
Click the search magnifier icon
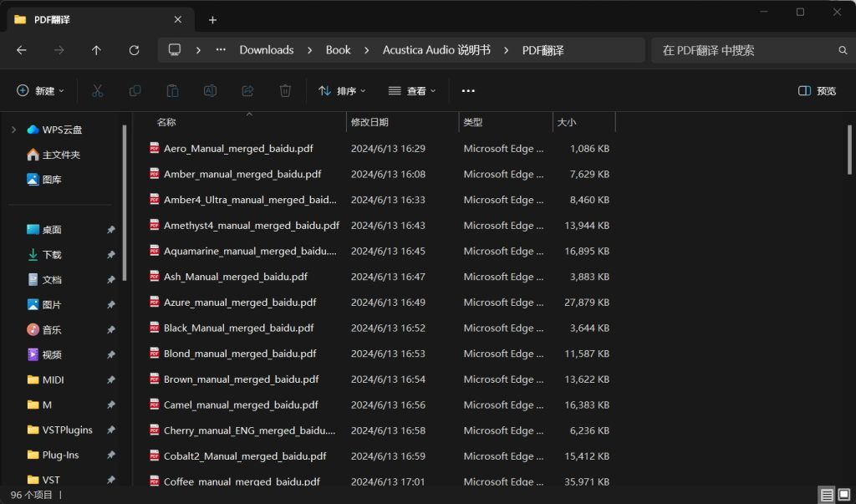[x=843, y=50]
